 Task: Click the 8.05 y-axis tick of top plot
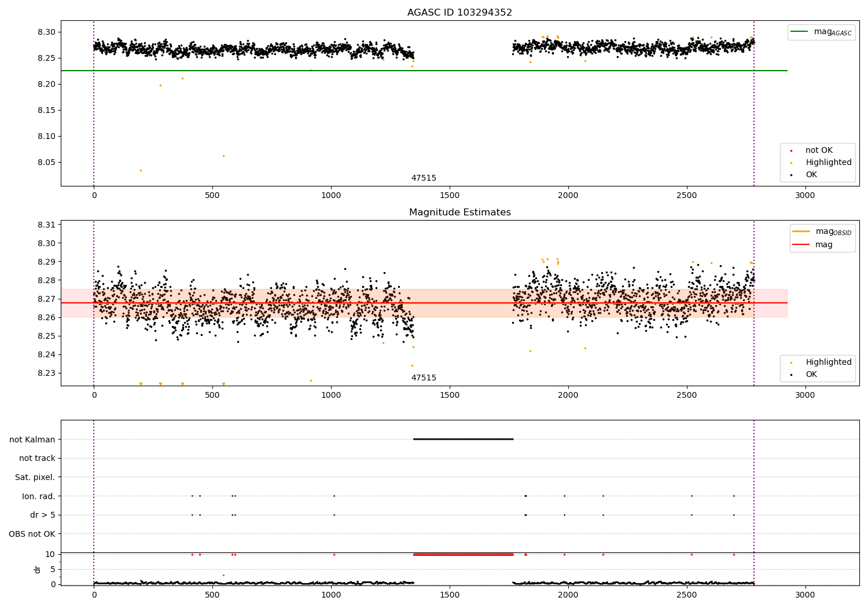click(47, 162)
